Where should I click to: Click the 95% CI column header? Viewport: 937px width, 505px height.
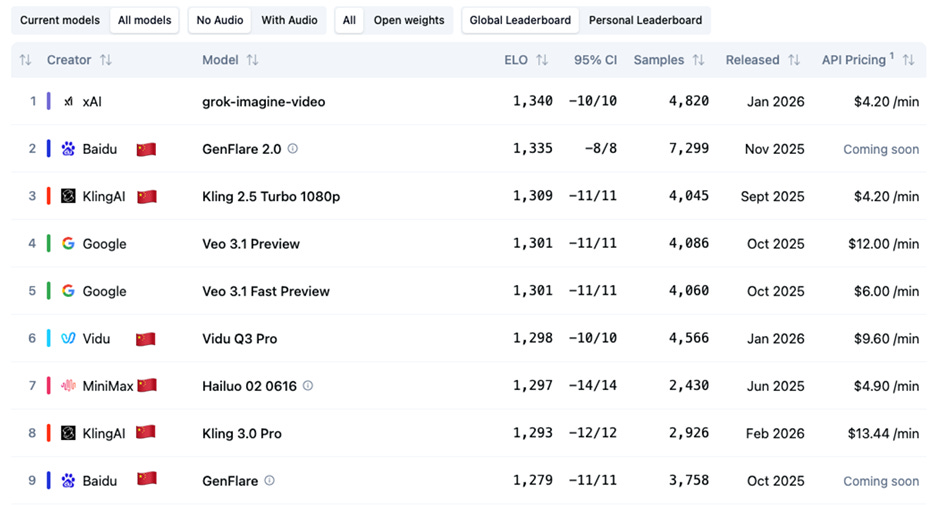click(x=595, y=60)
